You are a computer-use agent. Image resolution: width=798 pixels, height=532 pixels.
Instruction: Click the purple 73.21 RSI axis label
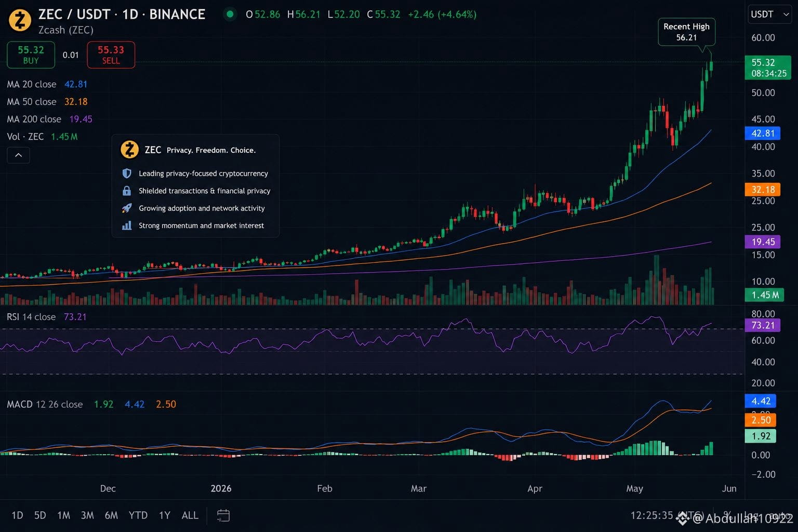click(x=763, y=325)
